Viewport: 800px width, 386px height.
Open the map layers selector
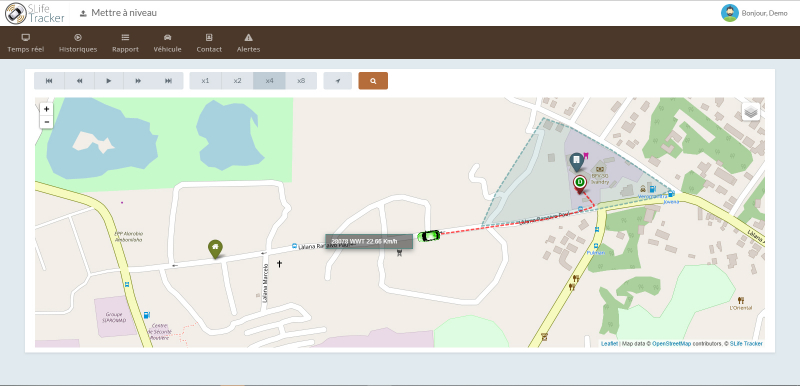tap(751, 111)
